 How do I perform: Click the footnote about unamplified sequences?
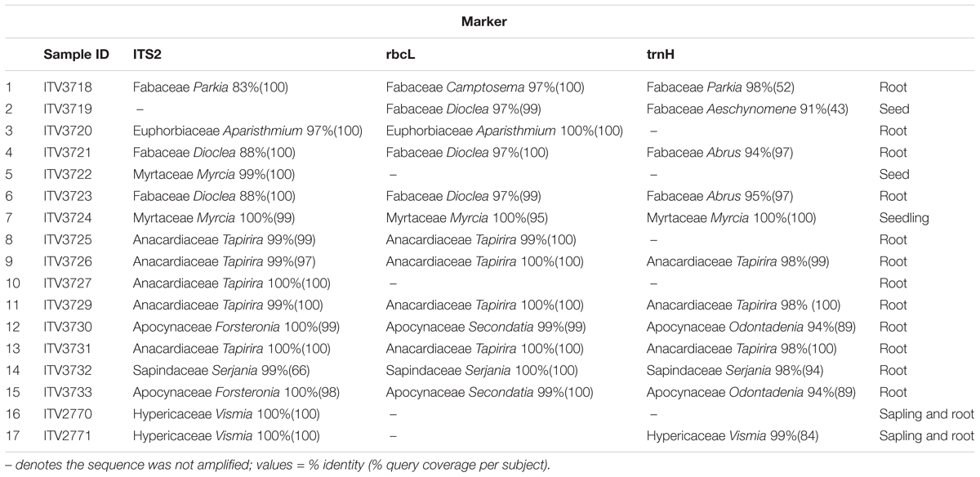pyautogui.click(x=276, y=466)
